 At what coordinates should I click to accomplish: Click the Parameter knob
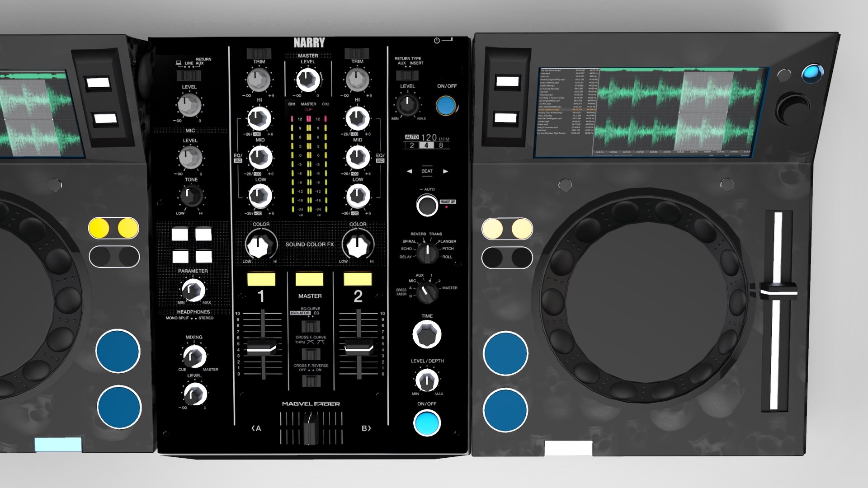(193, 291)
